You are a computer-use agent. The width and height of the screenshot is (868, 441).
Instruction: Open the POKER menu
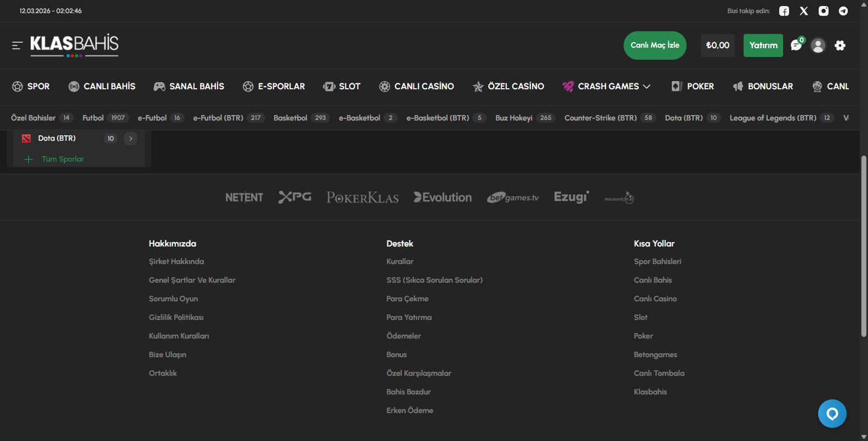(693, 87)
